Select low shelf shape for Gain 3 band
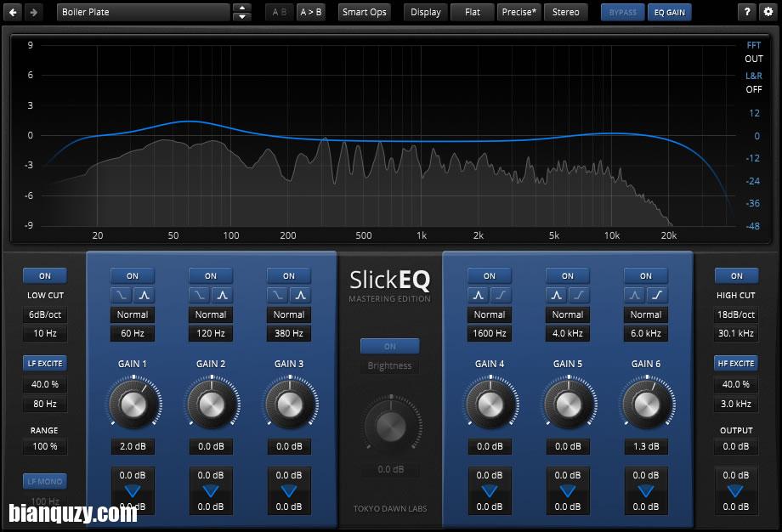The height and width of the screenshot is (532, 782). [x=278, y=295]
